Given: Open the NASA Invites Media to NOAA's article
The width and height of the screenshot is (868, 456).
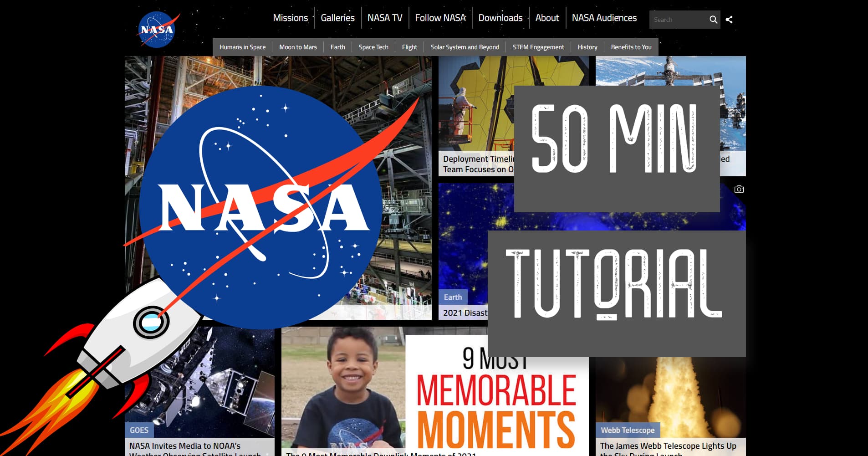Looking at the screenshot, I should point(184,446).
